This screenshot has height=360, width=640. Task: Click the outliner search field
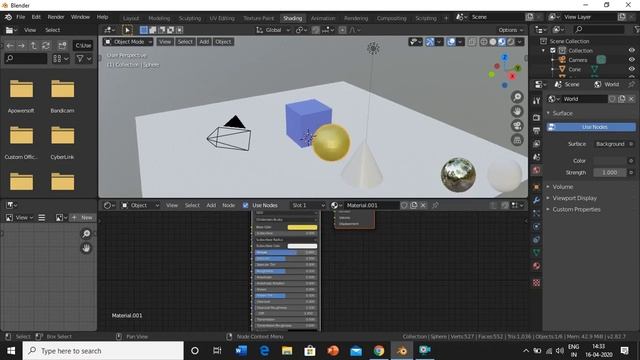point(599,29)
